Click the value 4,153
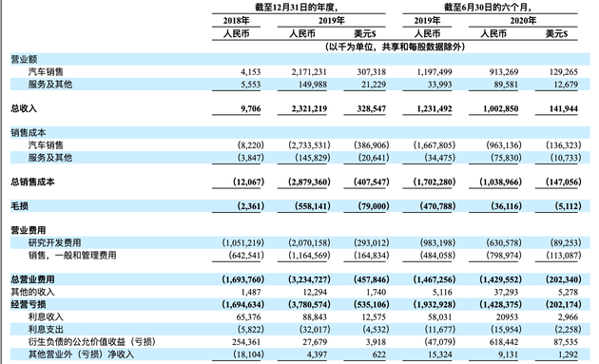The width and height of the screenshot is (599, 364). (x=251, y=72)
